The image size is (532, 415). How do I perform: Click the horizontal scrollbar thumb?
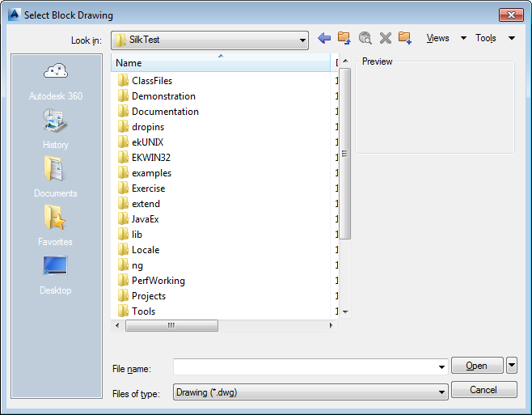[171, 325]
